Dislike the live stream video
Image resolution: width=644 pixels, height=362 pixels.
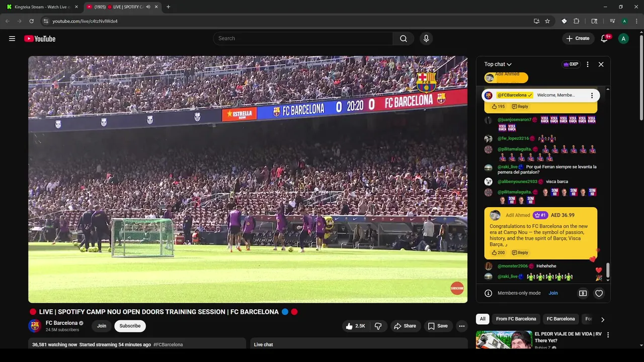click(x=378, y=326)
